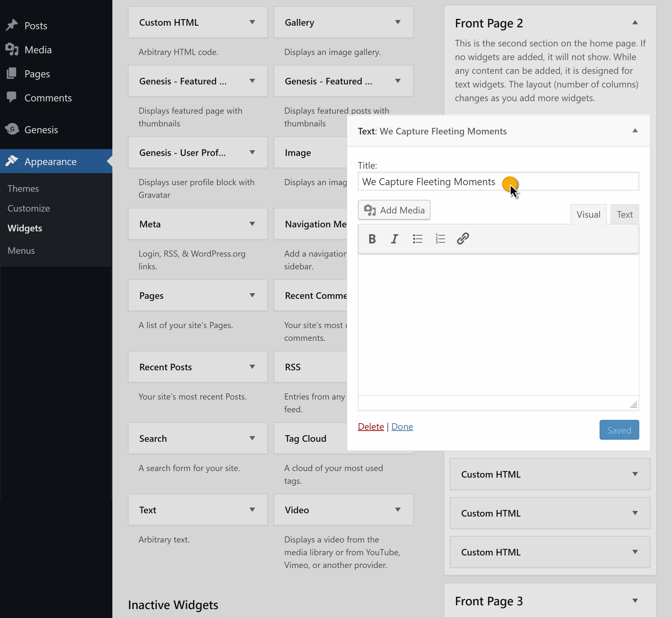Open the Comments sidebar menu
Image resolution: width=672 pixels, height=618 pixels.
click(48, 98)
